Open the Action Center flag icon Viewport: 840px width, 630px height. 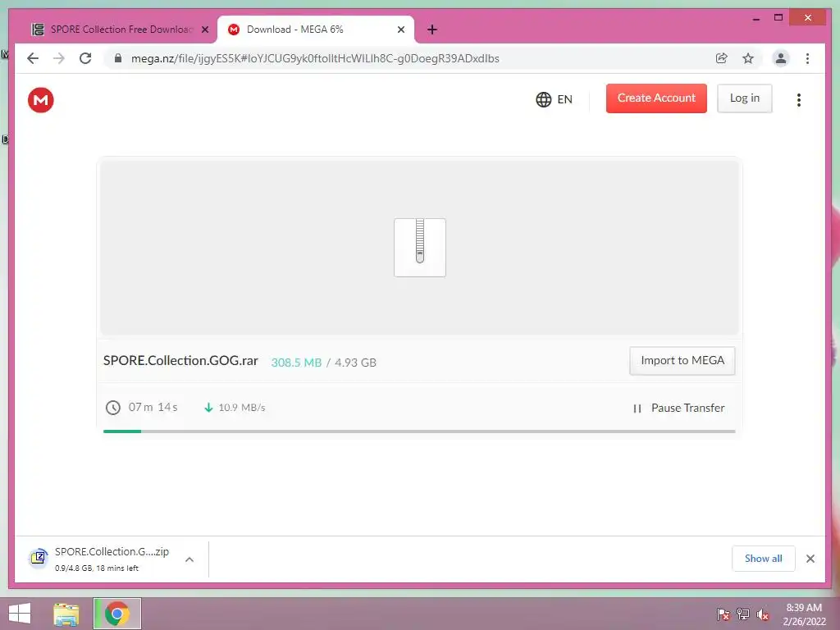click(724, 614)
